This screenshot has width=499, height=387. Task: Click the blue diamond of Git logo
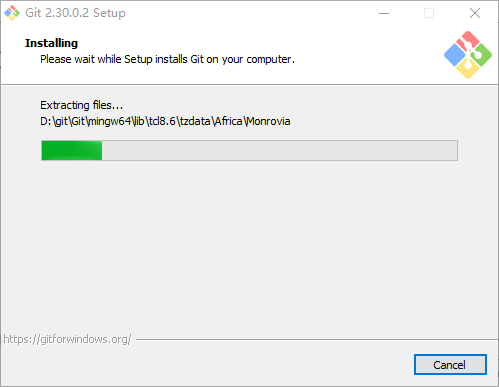[454, 55]
